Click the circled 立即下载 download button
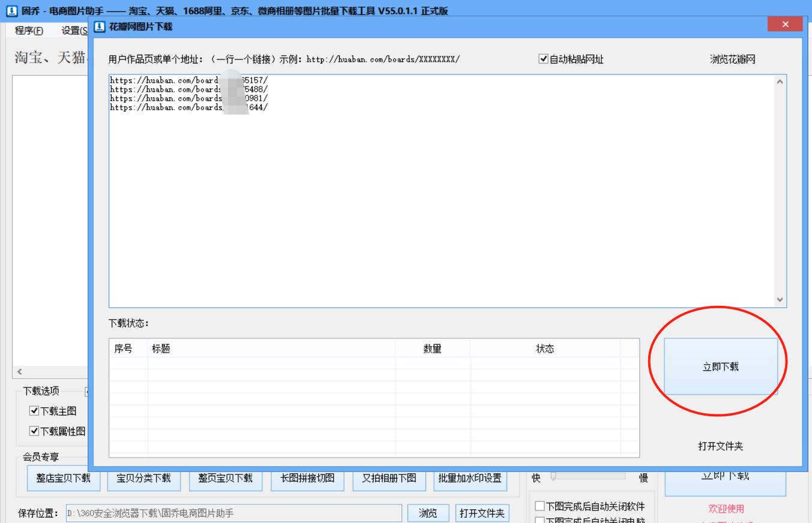 (720, 366)
